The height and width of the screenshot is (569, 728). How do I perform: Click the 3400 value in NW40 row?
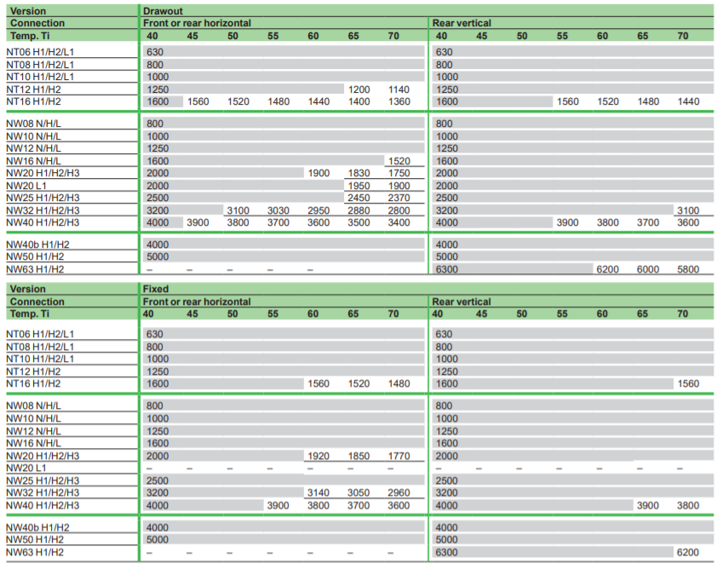pos(398,222)
